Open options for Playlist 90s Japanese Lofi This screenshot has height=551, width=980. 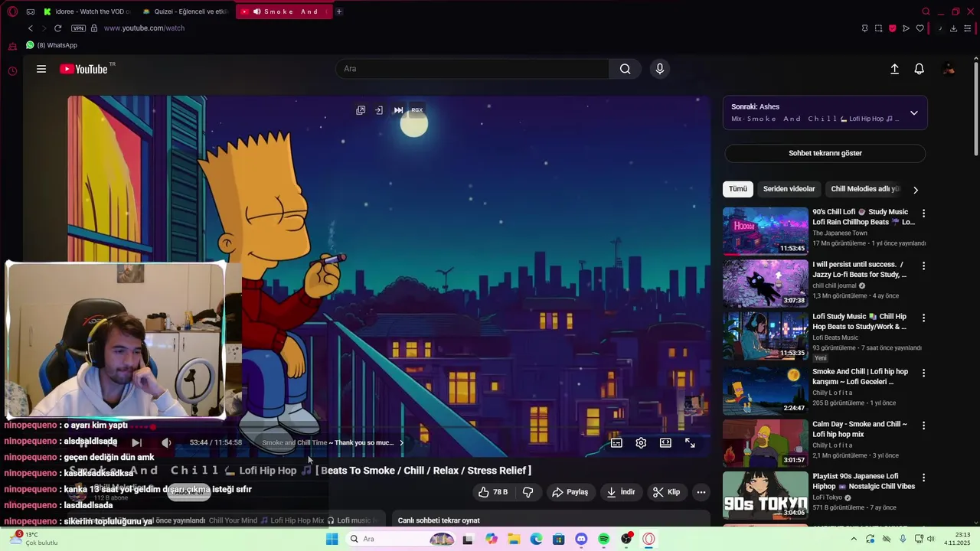[923, 477]
